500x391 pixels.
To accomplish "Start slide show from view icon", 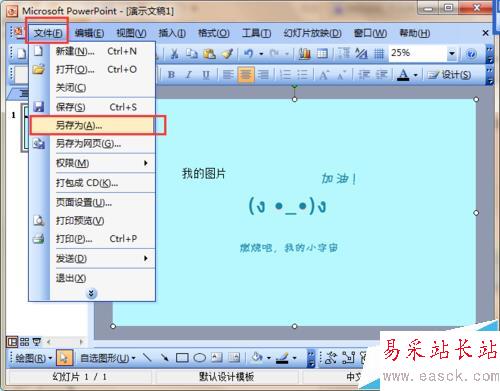I will pyautogui.click(x=37, y=342).
